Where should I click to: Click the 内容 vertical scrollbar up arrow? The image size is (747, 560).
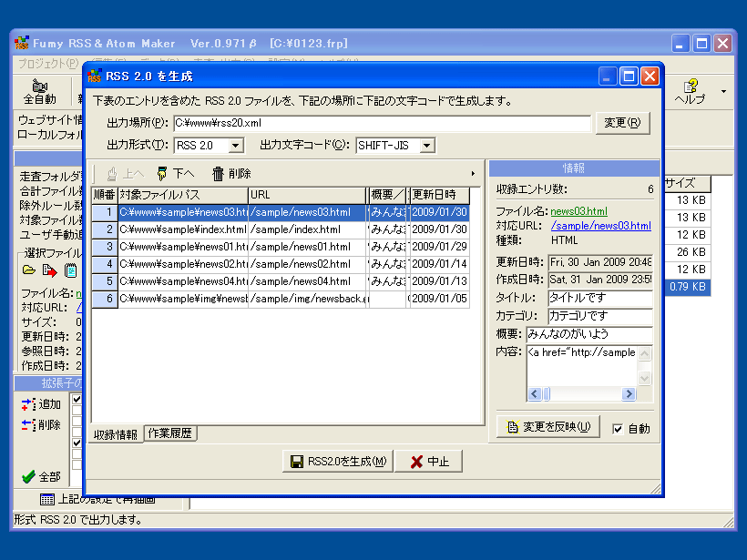point(644,354)
